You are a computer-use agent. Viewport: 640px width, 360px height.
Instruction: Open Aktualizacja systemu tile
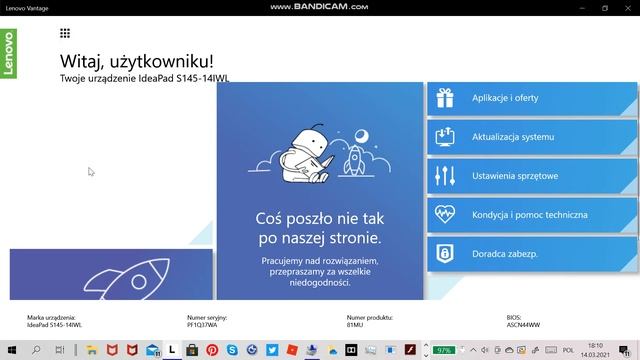(x=532, y=137)
